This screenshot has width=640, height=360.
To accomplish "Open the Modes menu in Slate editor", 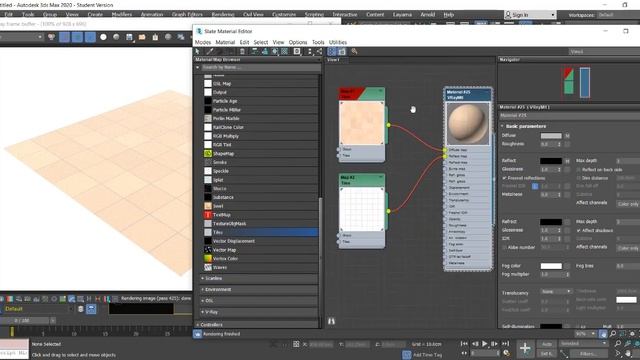I will tap(203, 42).
